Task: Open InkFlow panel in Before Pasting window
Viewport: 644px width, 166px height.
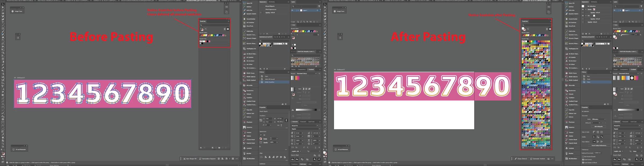Action: (x=248, y=7)
